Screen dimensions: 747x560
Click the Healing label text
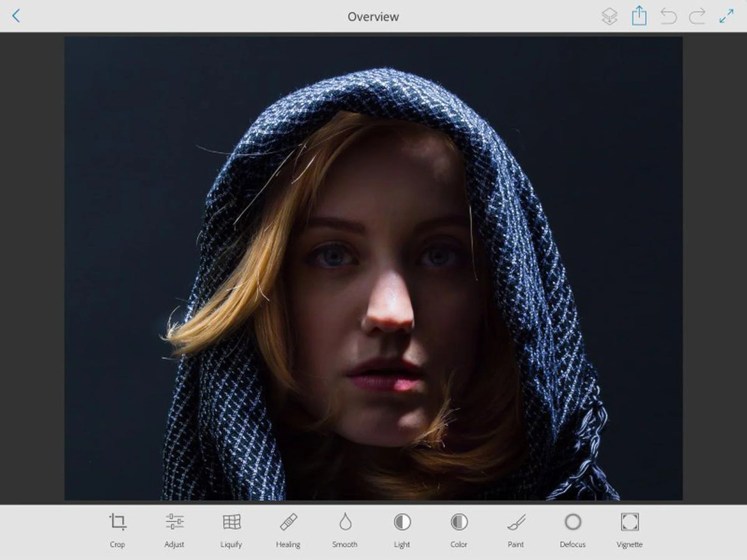[288, 544]
